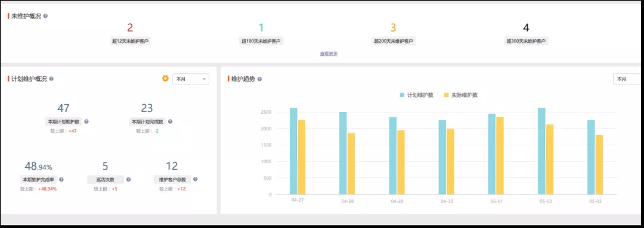Image resolution: width=644 pixels, height=228 pixels.
Task: Click help icon beside 维护趋势 title
Action: [x=259, y=79]
